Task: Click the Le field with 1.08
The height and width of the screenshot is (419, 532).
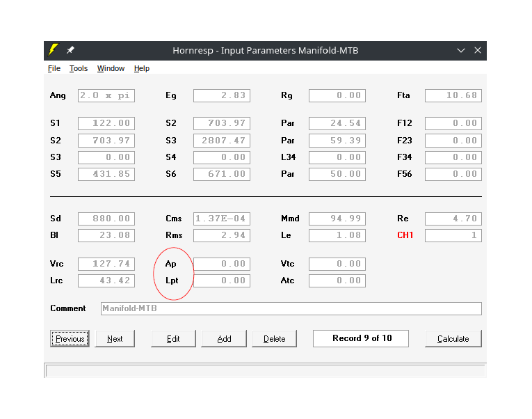Action: 337,236
